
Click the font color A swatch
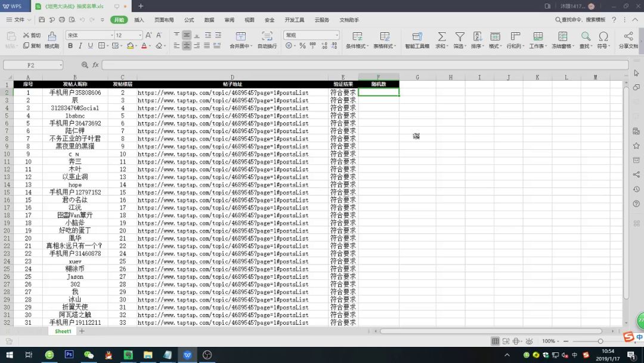tap(144, 45)
